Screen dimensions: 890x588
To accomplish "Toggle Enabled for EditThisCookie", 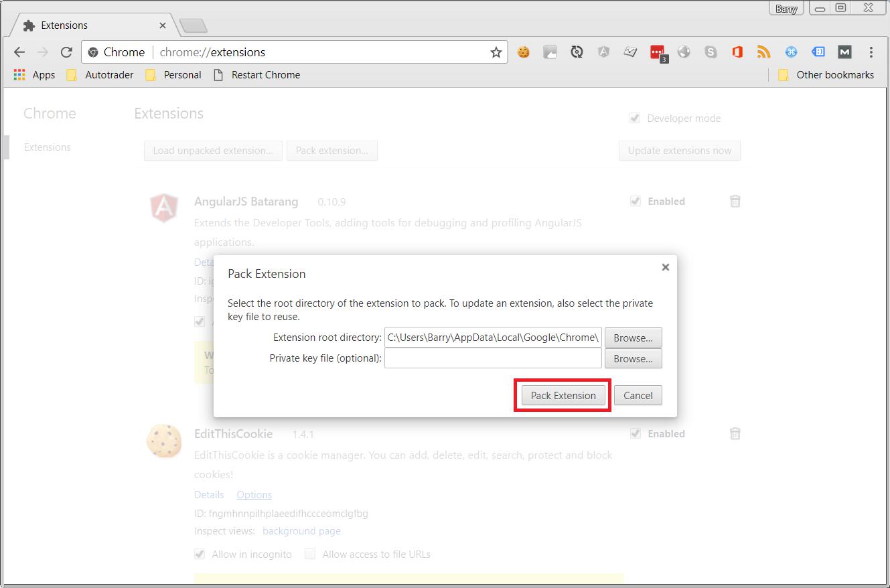I will point(635,433).
